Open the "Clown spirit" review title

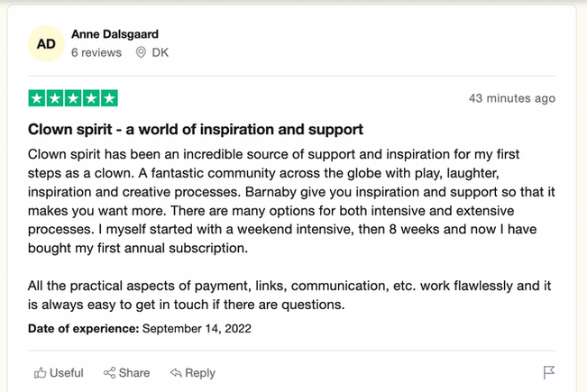(x=196, y=129)
